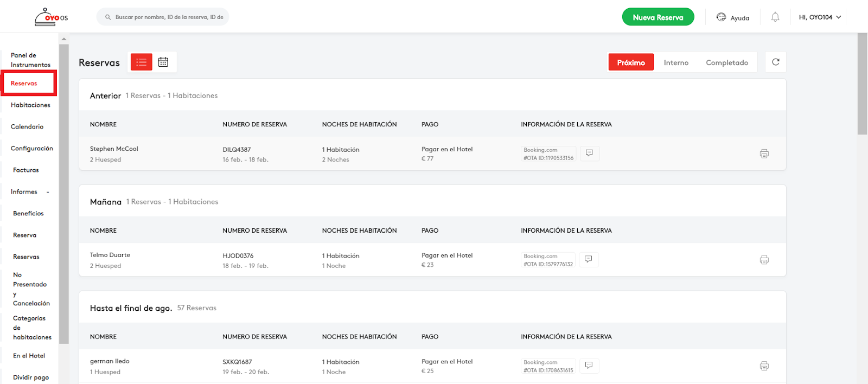The height and width of the screenshot is (384, 868).
Task: Click Booking.com OTA ID 1579776132 tag
Action: 548,260
